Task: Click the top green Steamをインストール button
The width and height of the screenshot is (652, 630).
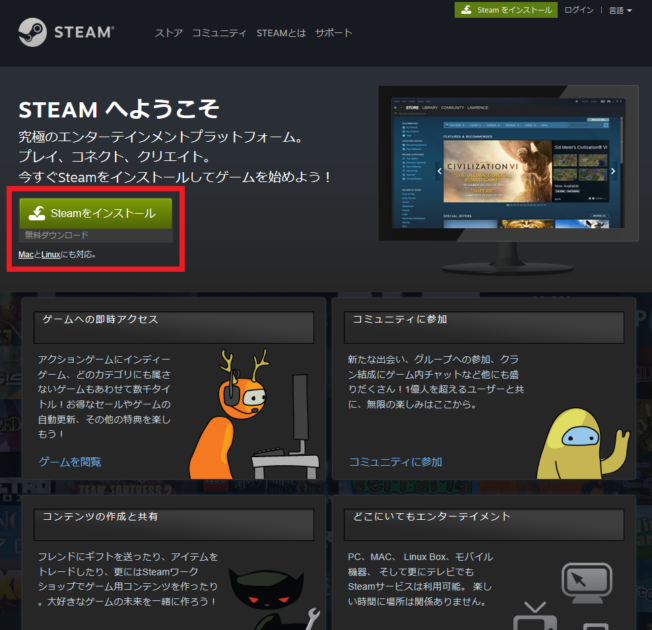Action: coord(506,10)
